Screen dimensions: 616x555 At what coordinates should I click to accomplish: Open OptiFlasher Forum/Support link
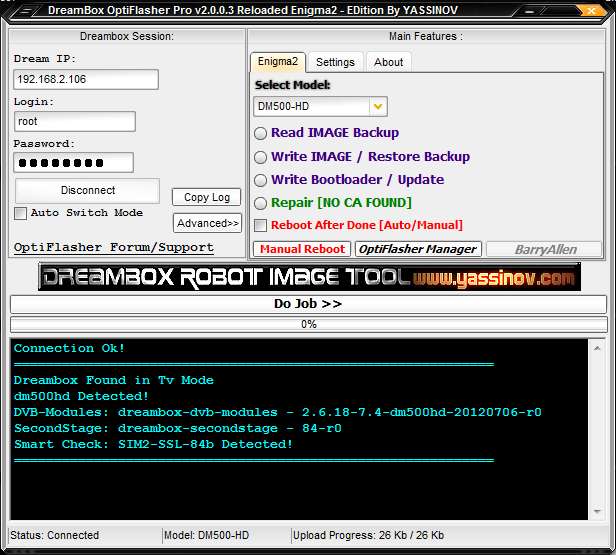tap(114, 247)
